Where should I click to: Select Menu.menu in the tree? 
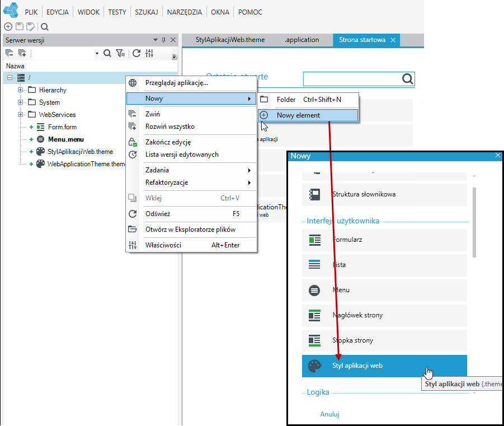(x=66, y=139)
